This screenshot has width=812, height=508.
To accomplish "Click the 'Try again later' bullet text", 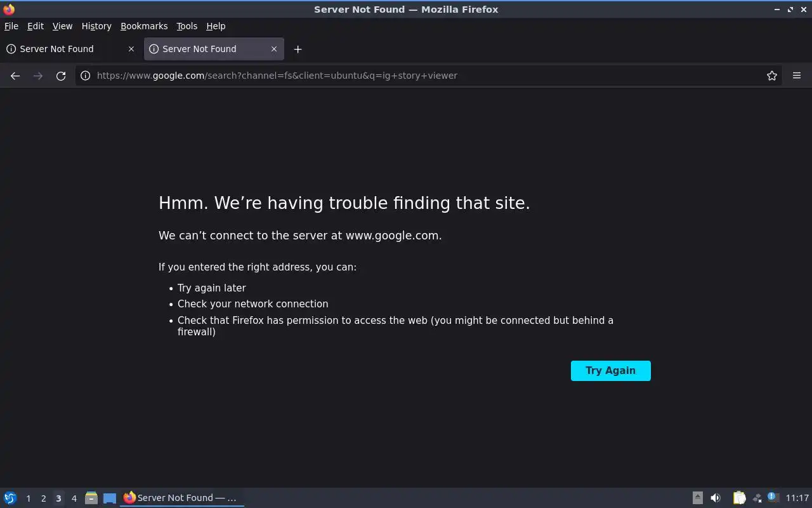I will [212, 288].
